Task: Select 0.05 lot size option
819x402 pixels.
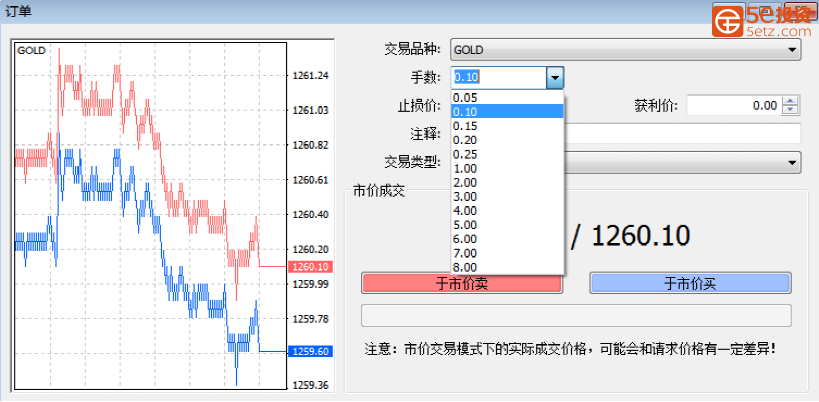Action: (507, 98)
